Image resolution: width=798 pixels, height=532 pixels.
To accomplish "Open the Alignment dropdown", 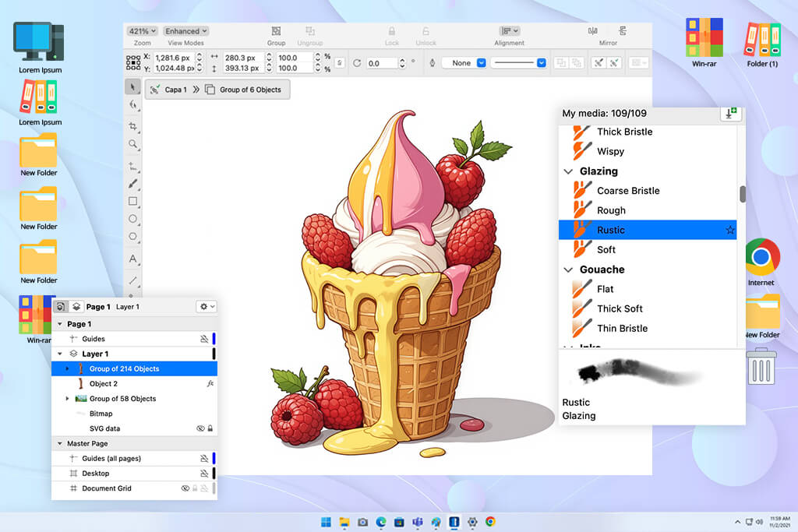I will 509,31.
